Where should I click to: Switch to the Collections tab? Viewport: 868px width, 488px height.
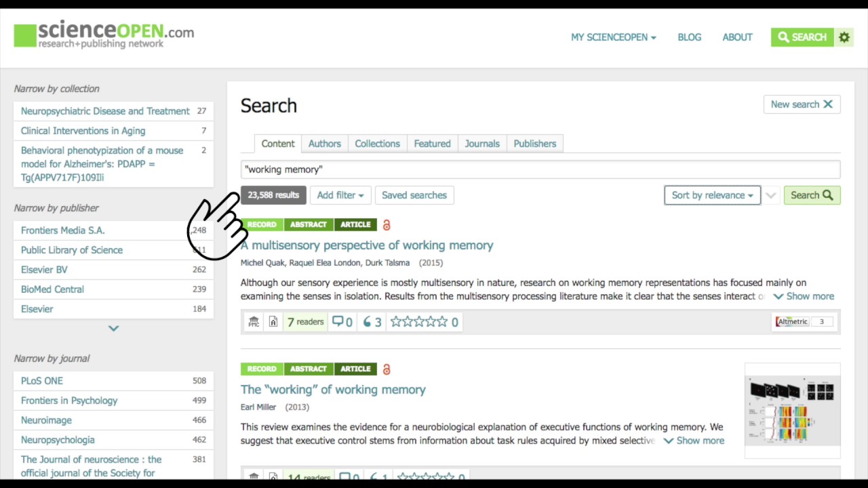[x=377, y=144]
